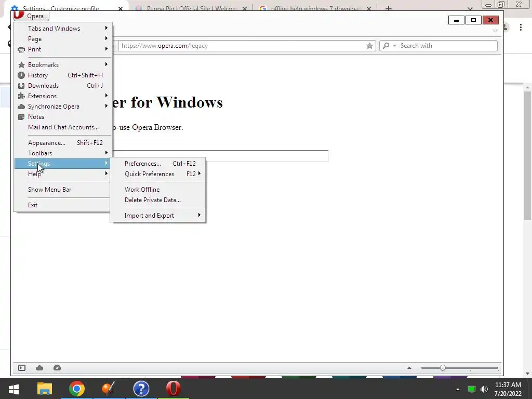Open Preferences from Settings submenu

click(x=158, y=164)
